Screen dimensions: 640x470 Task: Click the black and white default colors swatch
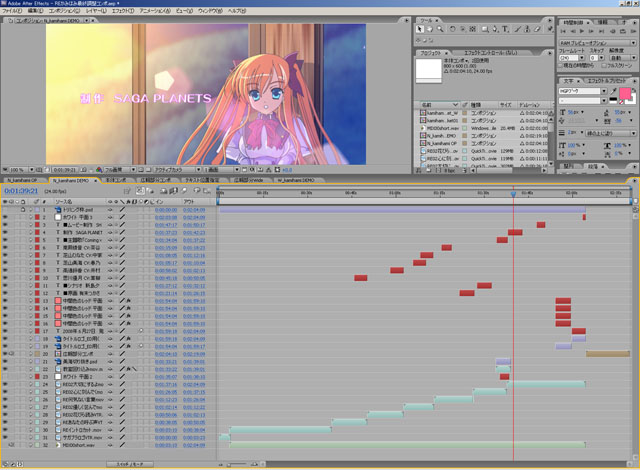tap(613, 100)
